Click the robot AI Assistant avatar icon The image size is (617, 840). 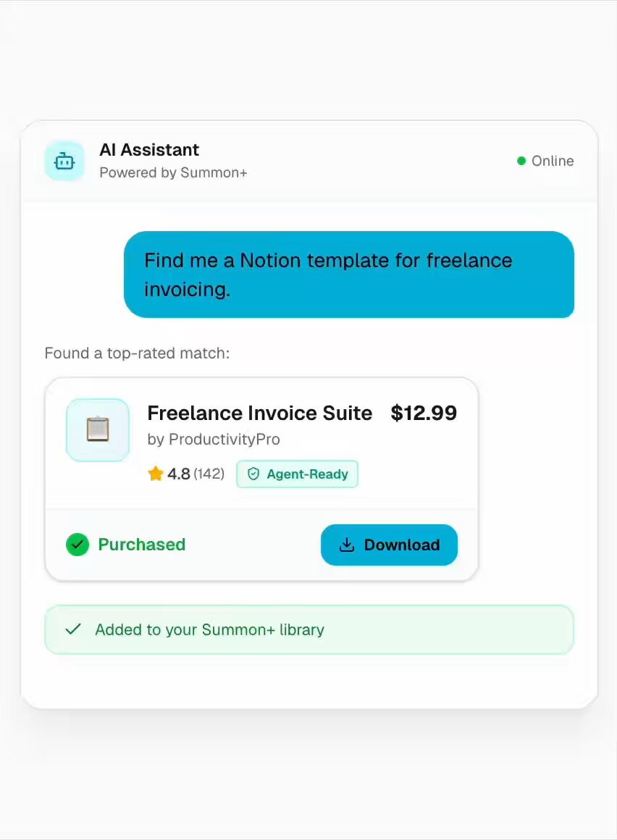[64, 161]
